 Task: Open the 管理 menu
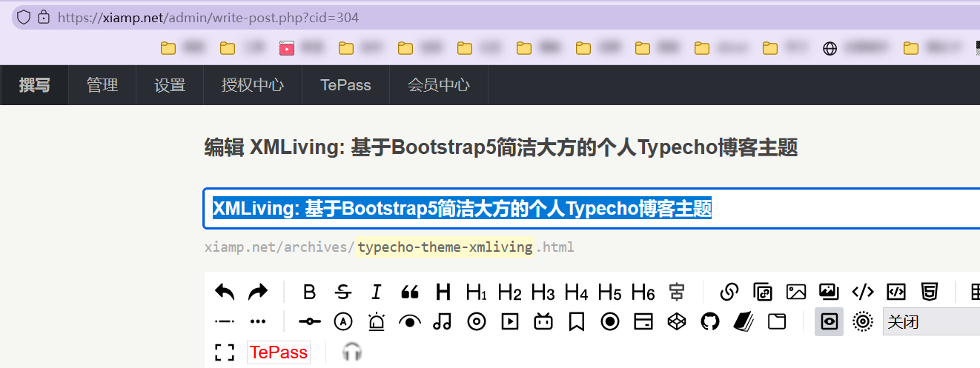pyautogui.click(x=102, y=85)
